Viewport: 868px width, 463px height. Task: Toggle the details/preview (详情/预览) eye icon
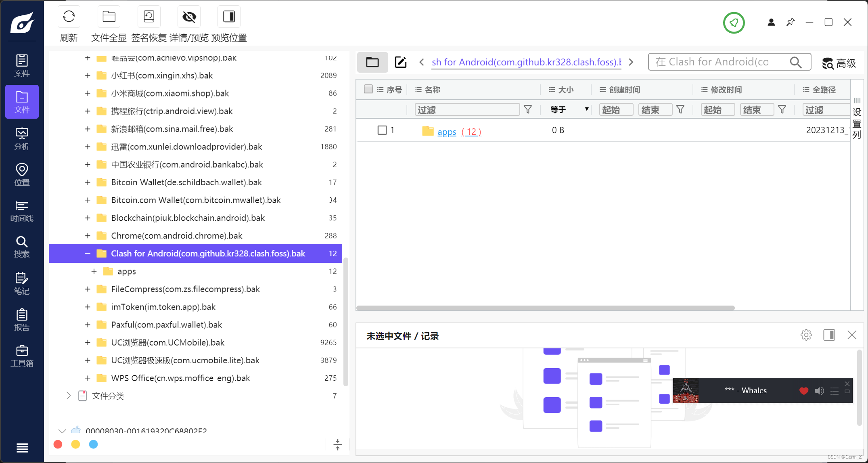point(189,17)
